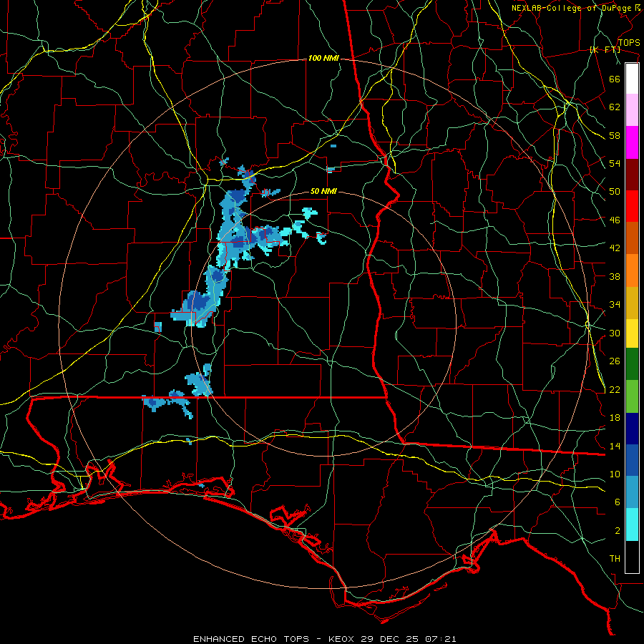The width and height of the screenshot is (644, 644).
Task: Click the 30 value on the legend
Action: (615, 333)
